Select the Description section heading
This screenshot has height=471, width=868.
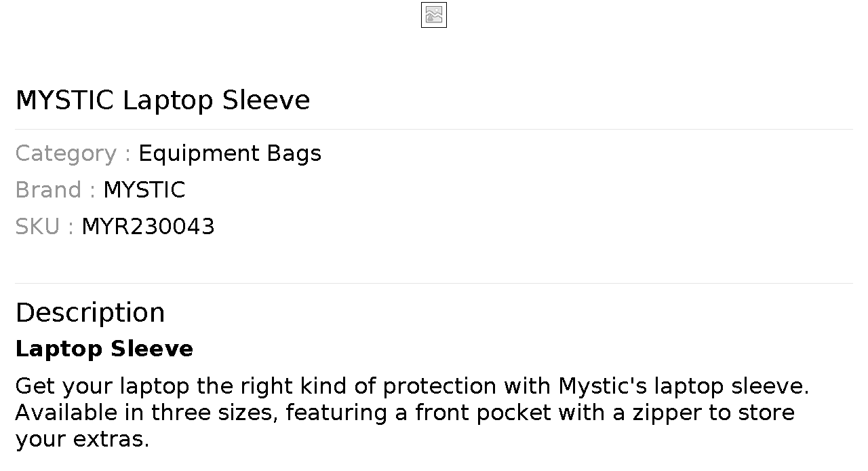[90, 313]
